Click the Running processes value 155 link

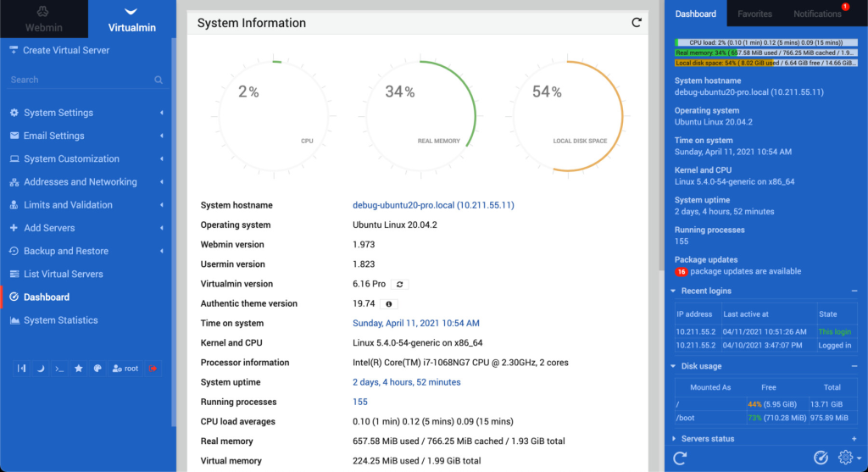(x=360, y=402)
